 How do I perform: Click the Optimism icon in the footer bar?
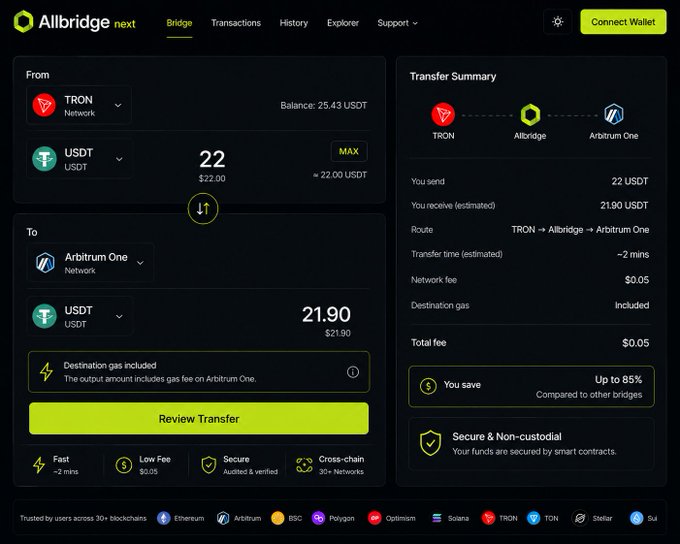tap(375, 518)
